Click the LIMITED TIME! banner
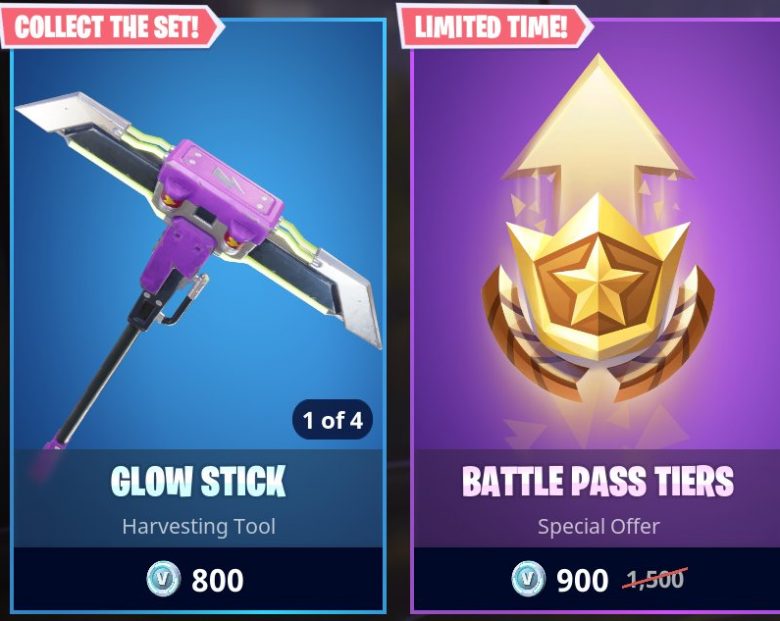 (494, 26)
